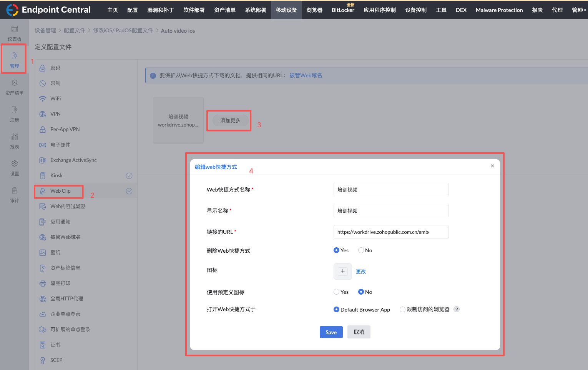Click help question mark beside 限制访问的浏览器
This screenshot has width=588, height=370.
point(457,309)
